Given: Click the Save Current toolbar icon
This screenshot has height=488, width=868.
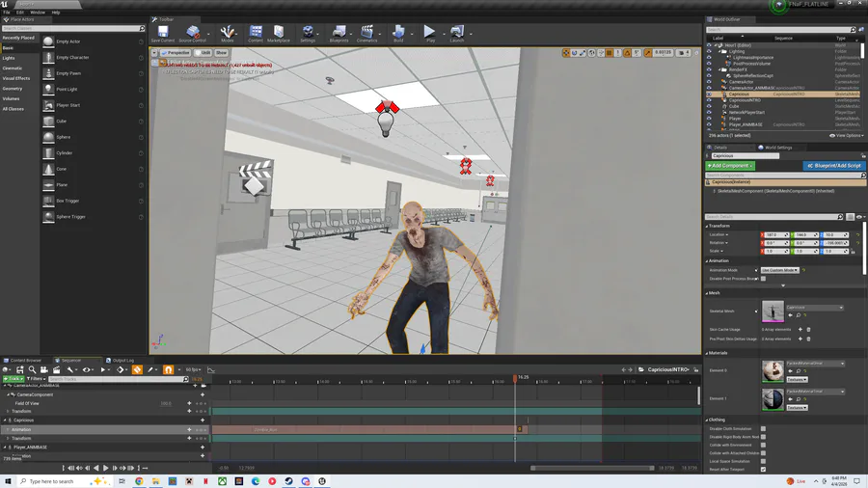Looking at the screenshot, I should [x=163, y=34].
